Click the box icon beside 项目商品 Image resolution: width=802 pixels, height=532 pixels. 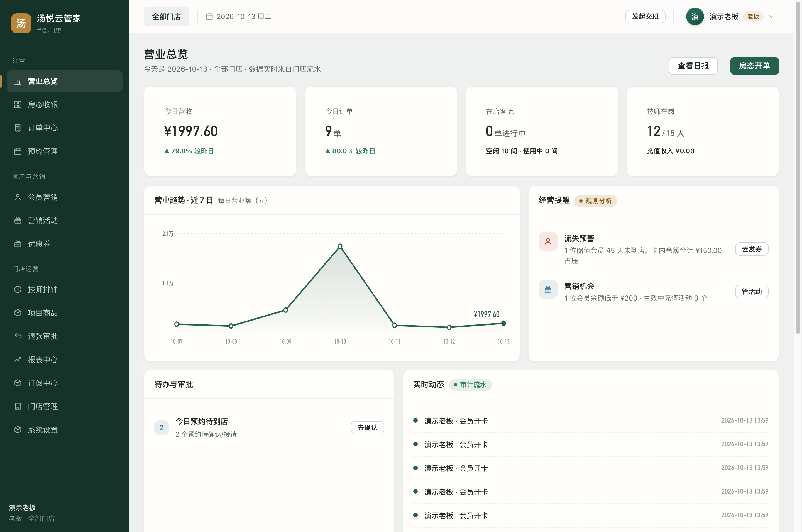pyautogui.click(x=18, y=313)
